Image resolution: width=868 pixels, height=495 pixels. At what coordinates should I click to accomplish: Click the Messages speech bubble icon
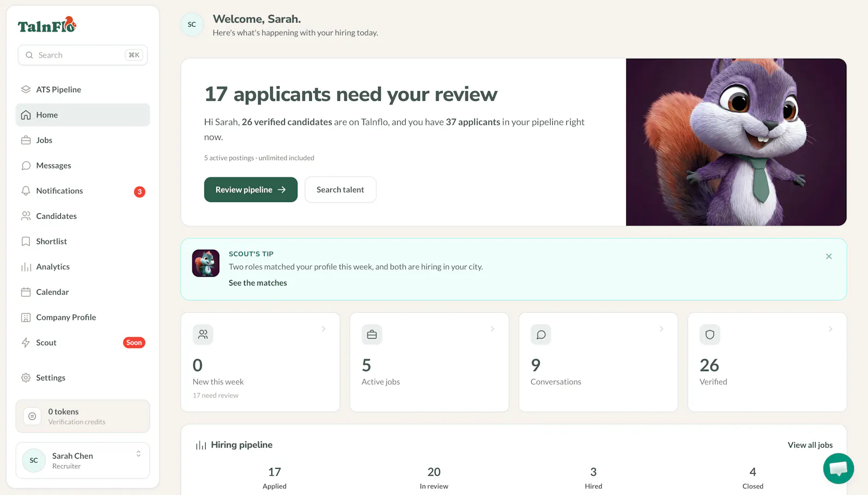[25, 166]
